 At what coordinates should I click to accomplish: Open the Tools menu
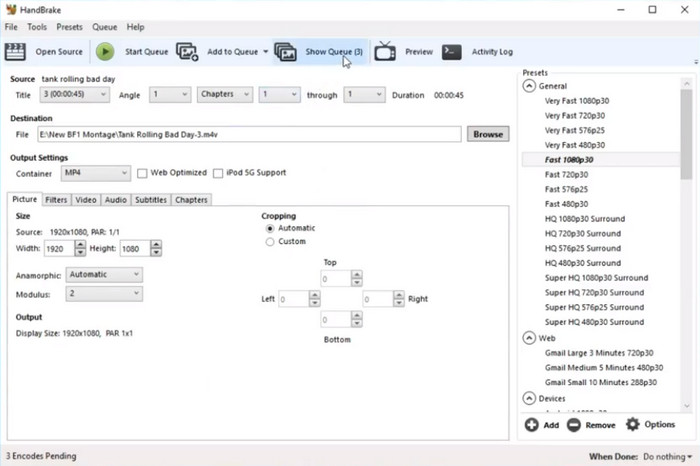37,27
